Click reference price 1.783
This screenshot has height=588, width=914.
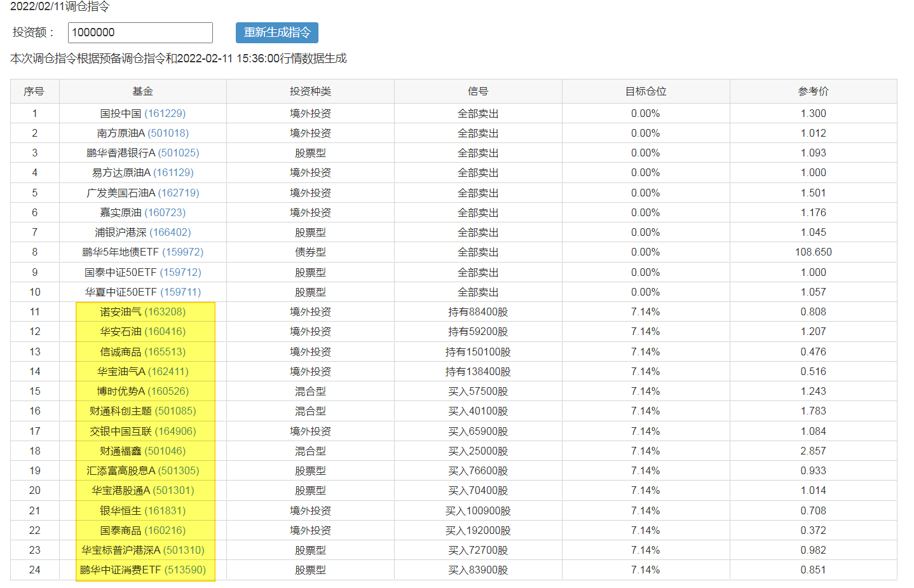(814, 411)
